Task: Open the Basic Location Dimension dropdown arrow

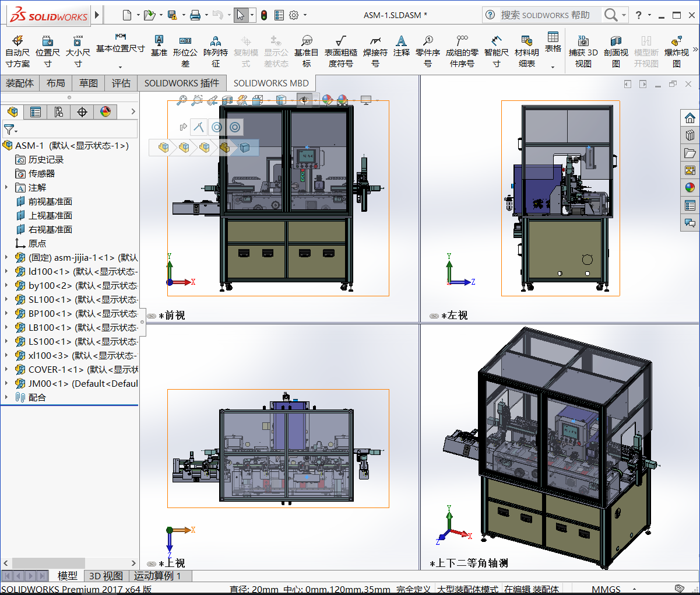Action: click(x=120, y=67)
